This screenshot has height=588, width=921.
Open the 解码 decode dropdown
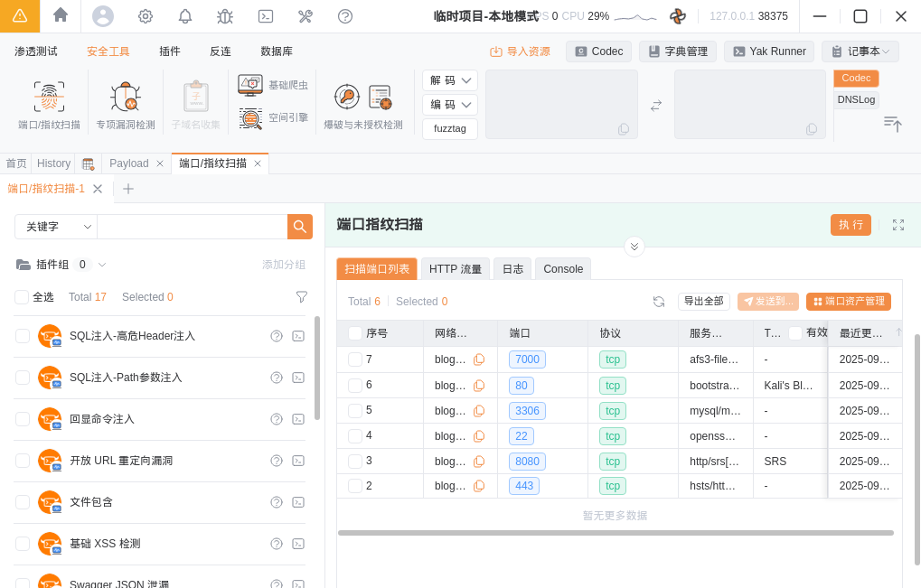tap(450, 80)
